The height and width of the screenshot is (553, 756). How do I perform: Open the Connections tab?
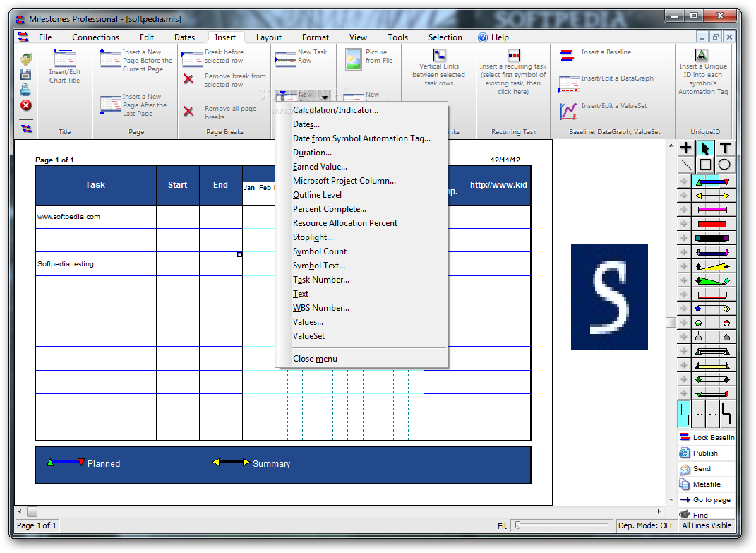tap(95, 37)
